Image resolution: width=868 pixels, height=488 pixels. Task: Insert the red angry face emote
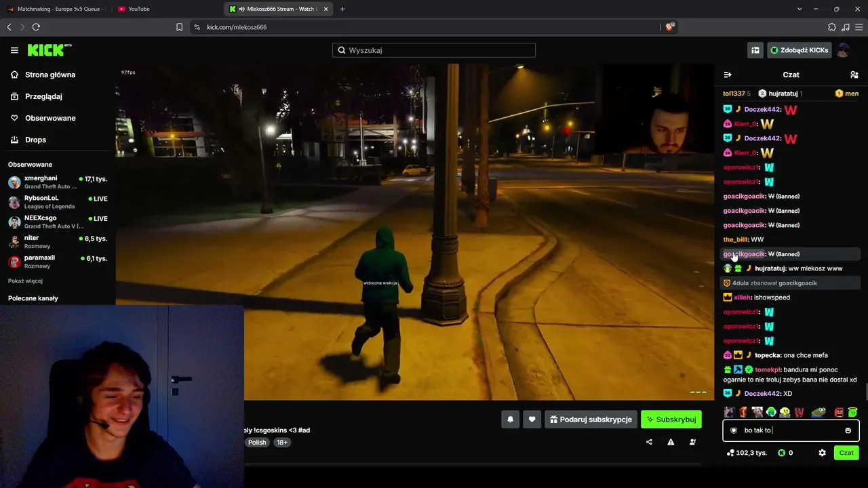pos(839,412)
